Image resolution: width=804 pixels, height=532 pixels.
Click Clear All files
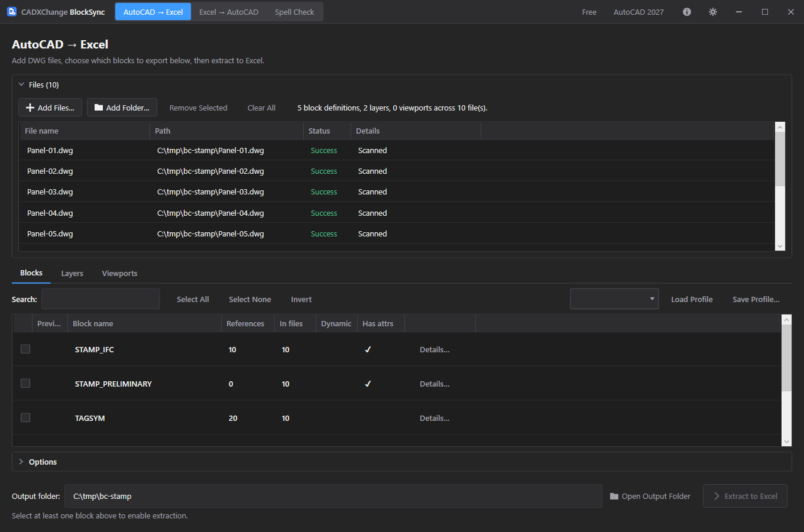click(261, 108)
